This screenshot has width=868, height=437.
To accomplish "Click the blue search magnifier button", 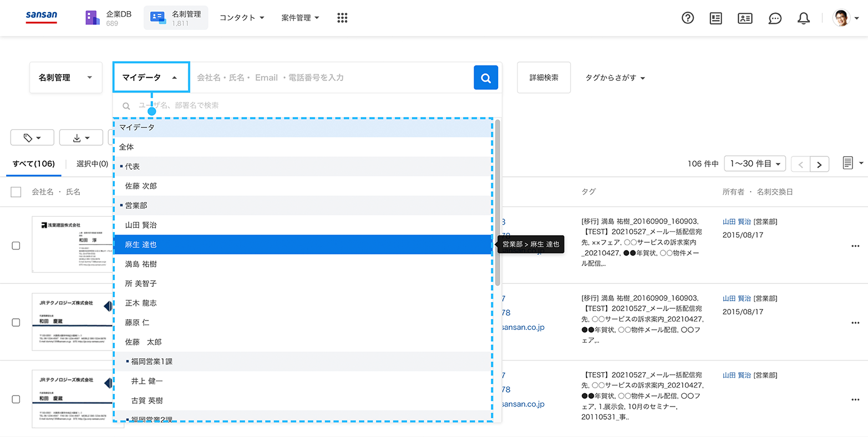I will [x=486, y=78].
